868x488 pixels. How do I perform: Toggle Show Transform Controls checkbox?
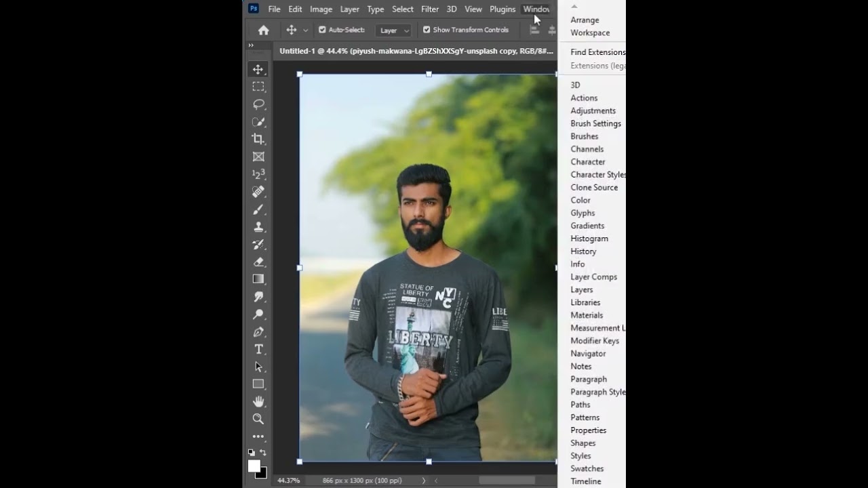[427, 30]
